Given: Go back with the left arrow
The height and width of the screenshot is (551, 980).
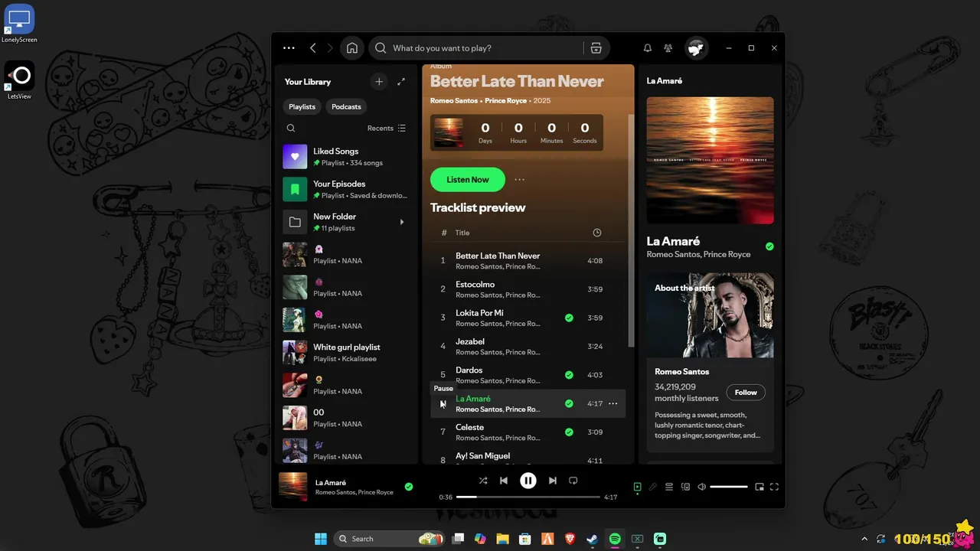Looking at the screenshot, I should pos(312,48).
